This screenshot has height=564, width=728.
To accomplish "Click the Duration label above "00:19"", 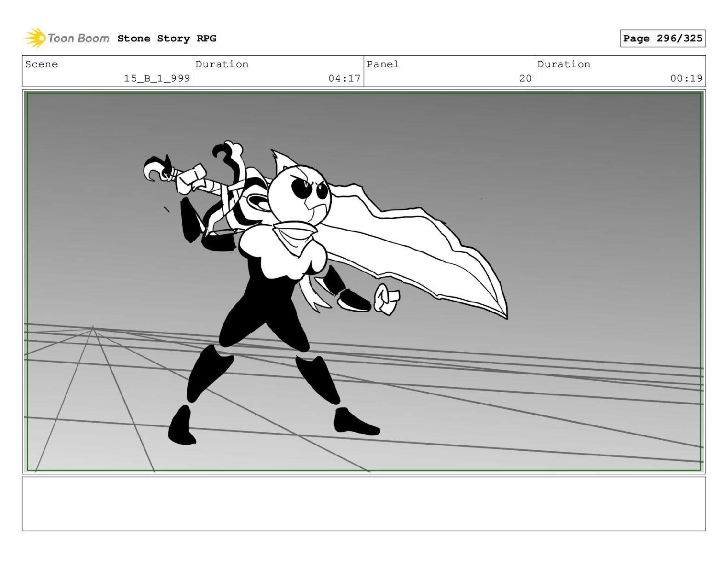I will (564, 64).
